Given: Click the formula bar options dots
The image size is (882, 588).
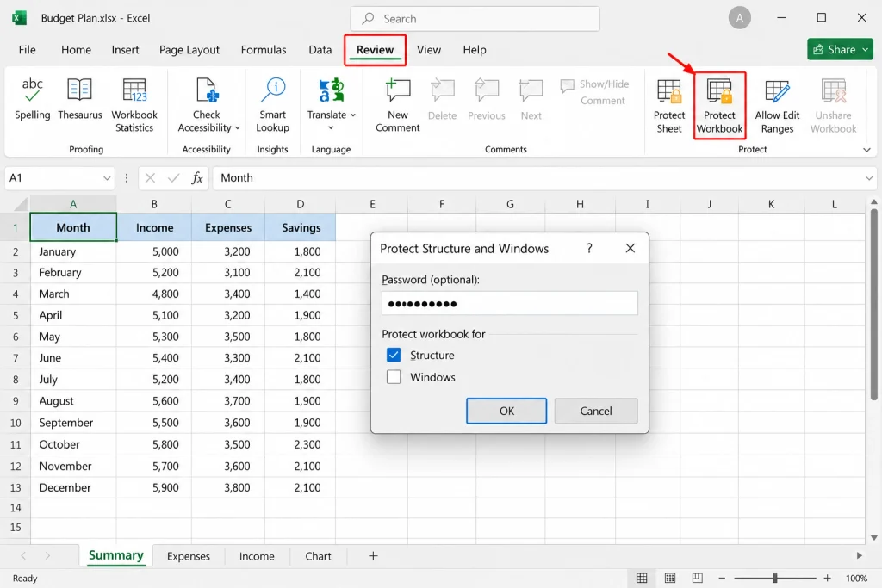Looking at the screenshot, I should click(x=127, y=178).
